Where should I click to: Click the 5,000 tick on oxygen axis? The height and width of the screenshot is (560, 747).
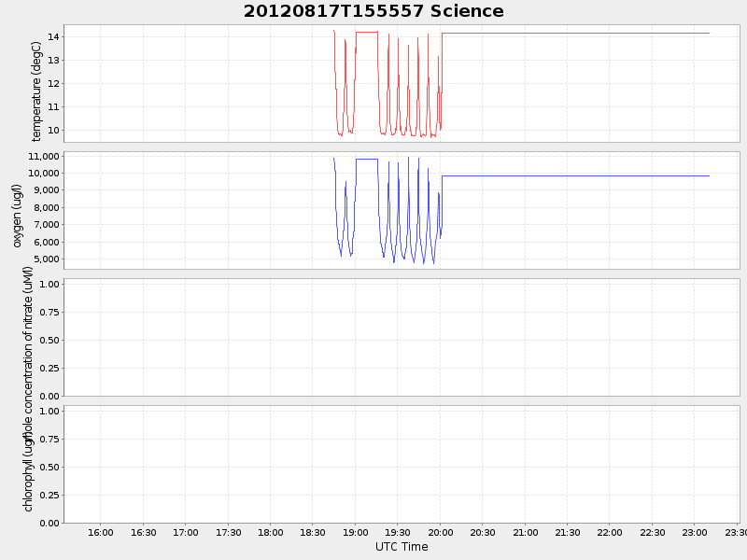click(x=46, y=259)
